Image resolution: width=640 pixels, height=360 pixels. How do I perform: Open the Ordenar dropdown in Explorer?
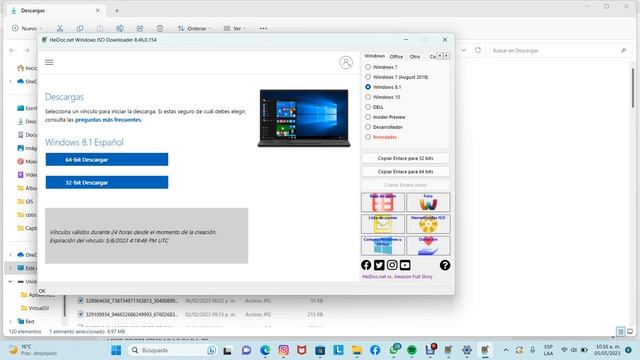[194, 28]
